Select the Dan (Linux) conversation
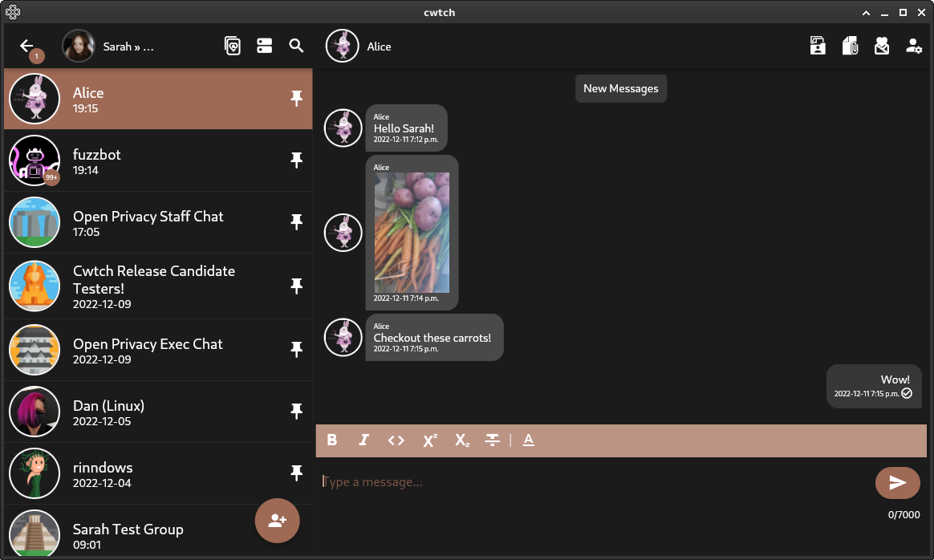 158,412
